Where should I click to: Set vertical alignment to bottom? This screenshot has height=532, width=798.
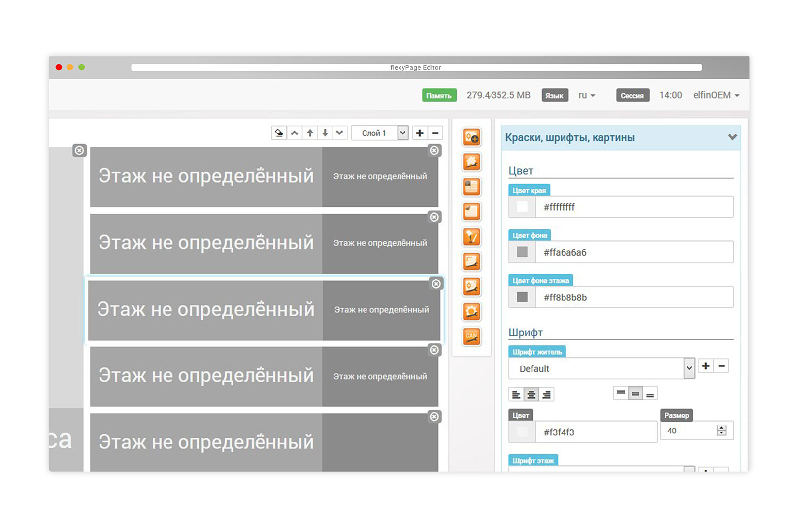[650, 393]
